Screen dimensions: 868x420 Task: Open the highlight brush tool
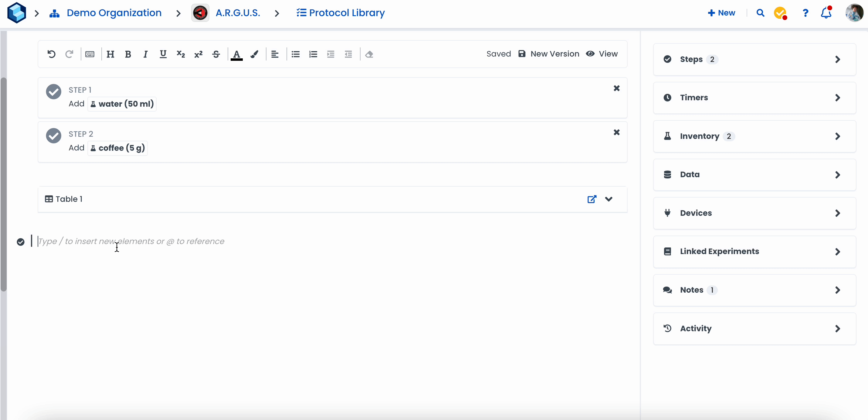click(254, 54)
